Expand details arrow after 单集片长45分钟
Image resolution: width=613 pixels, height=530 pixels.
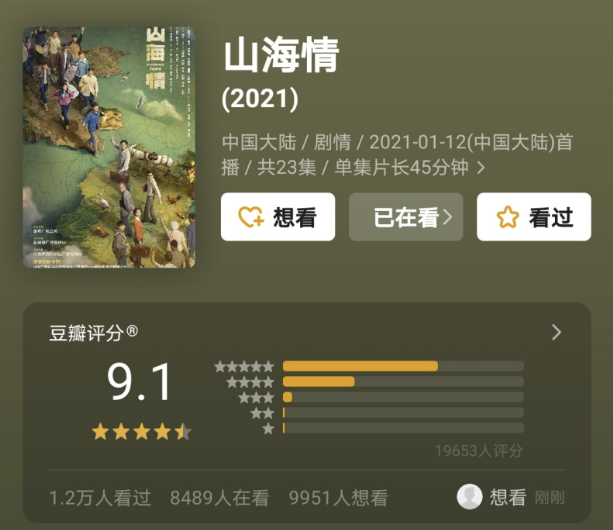(481, 168)
